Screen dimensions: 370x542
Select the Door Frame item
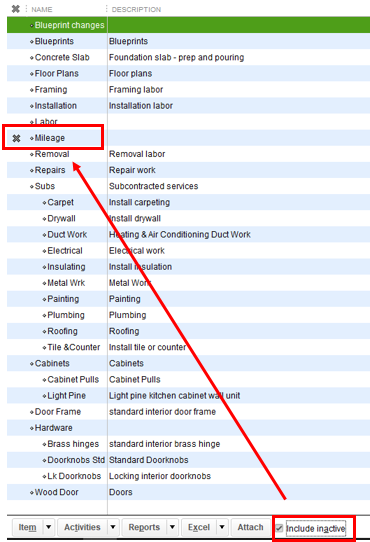tap(58, 412)
